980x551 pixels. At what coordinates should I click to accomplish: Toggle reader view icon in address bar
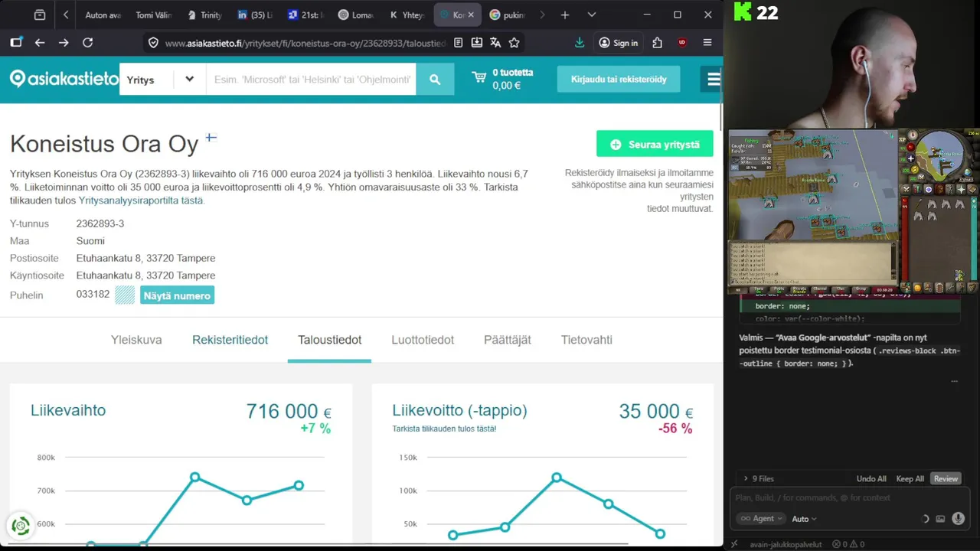tap(458, 43)
